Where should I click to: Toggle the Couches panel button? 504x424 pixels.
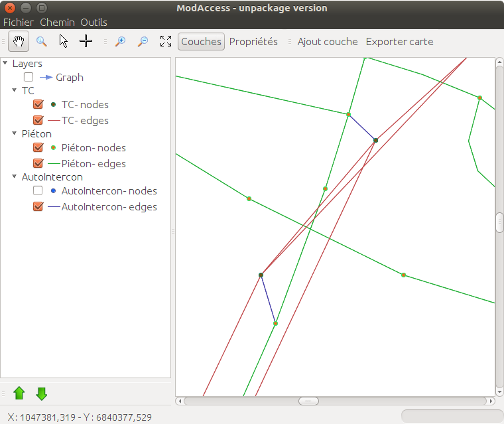click(x=201, y=42)
